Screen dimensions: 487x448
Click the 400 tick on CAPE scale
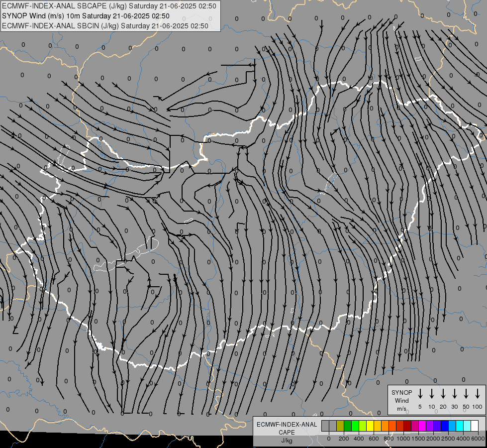pos(359,439)
